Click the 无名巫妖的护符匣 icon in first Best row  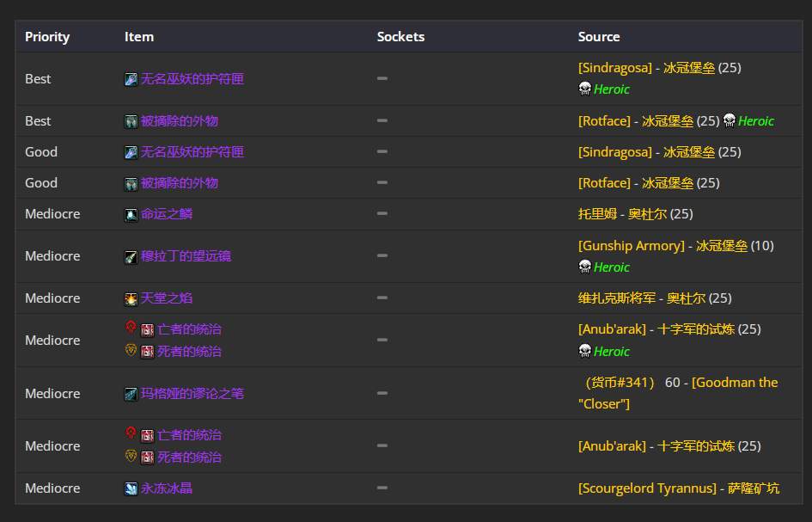131,80
